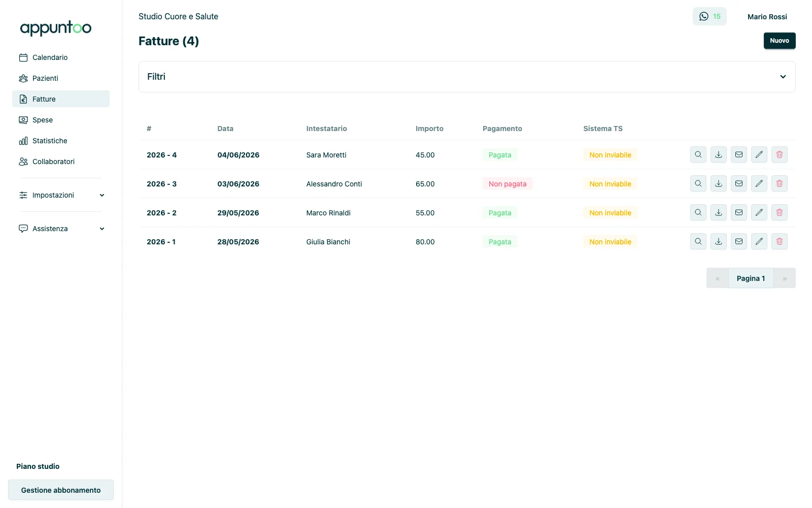Open Mario Rossi user menu
The height and width of the screenshot is (508, 812).
point(767,17)
